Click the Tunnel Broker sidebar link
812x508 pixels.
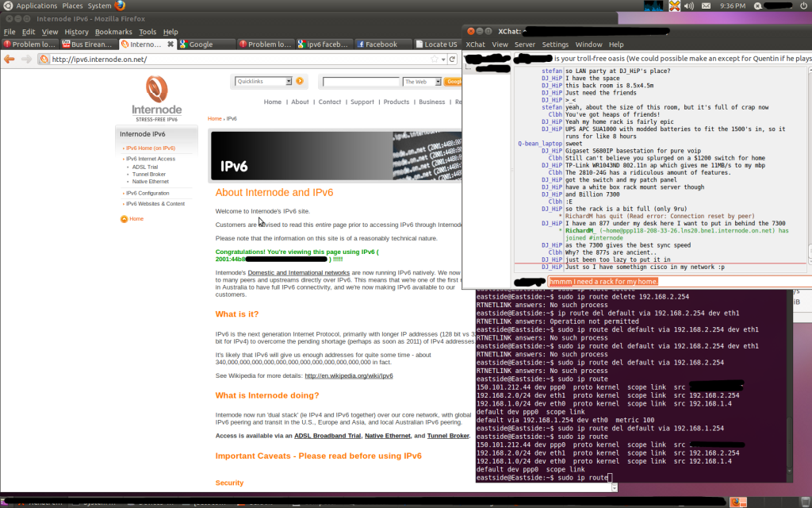tap(149, 174)
